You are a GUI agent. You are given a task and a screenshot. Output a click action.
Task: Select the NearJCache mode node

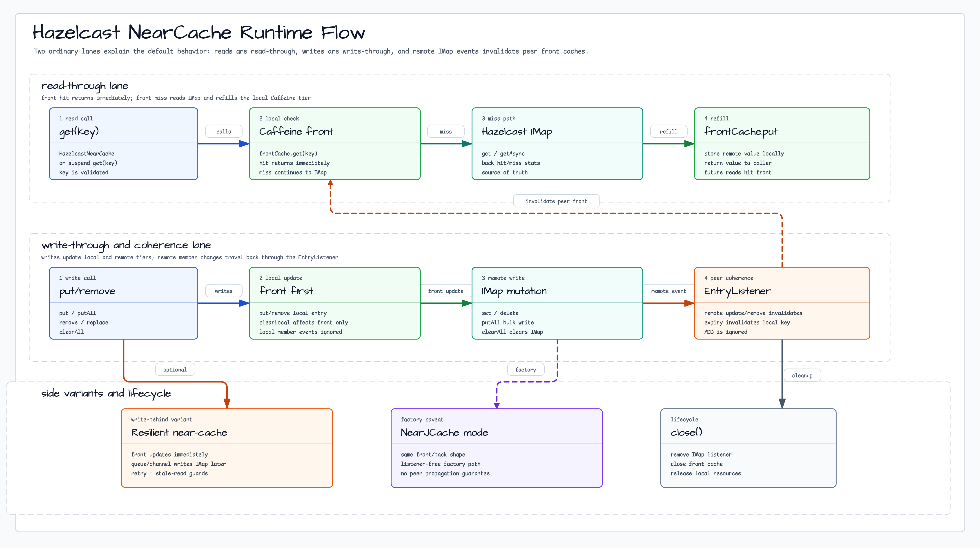pyautogui.click(x=497, y=448)
